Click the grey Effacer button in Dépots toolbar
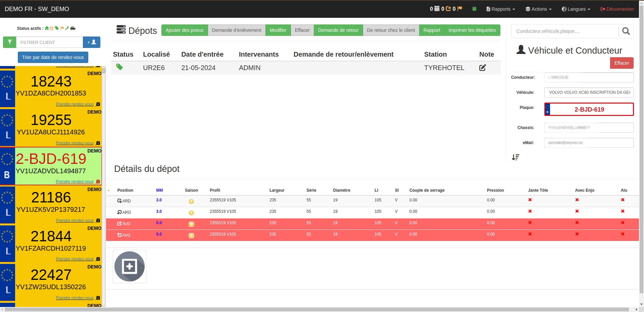Viewport: 644px width, 312px height. 302,30
